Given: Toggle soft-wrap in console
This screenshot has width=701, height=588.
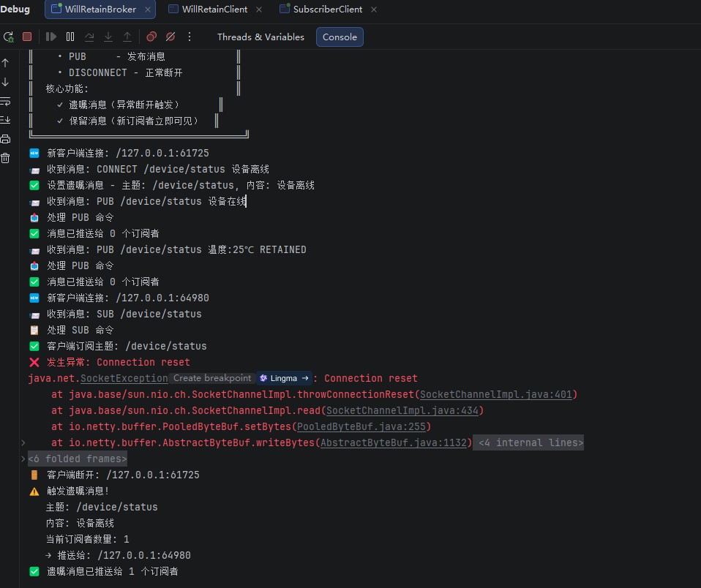Looking at the screenshot, I should (5, 102).
